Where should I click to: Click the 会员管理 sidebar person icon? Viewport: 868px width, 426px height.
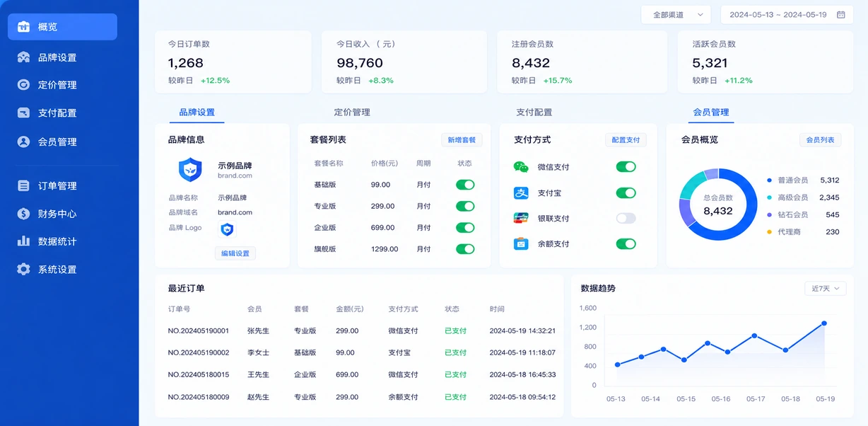point(24,142)
